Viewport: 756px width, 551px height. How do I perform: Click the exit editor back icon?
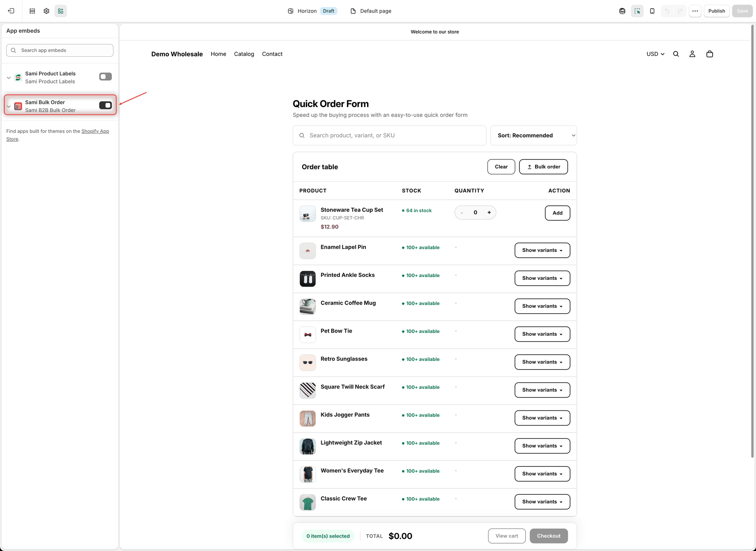pos(11,11)
